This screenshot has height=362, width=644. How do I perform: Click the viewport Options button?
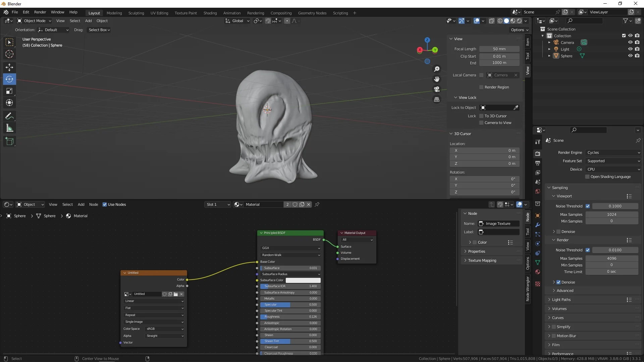coord(519,30)
